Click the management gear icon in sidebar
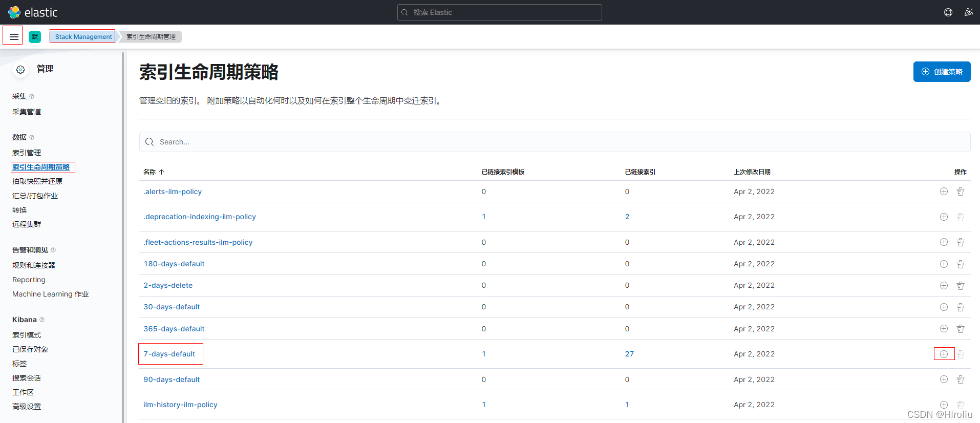 coord(20,70)
